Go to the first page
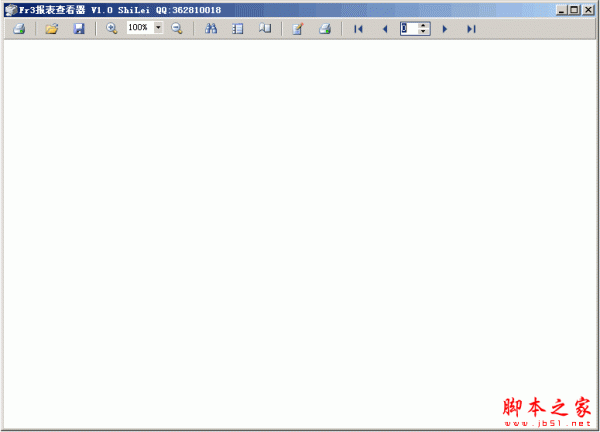The height and width of the screenshot is (432, 600). 358,29
